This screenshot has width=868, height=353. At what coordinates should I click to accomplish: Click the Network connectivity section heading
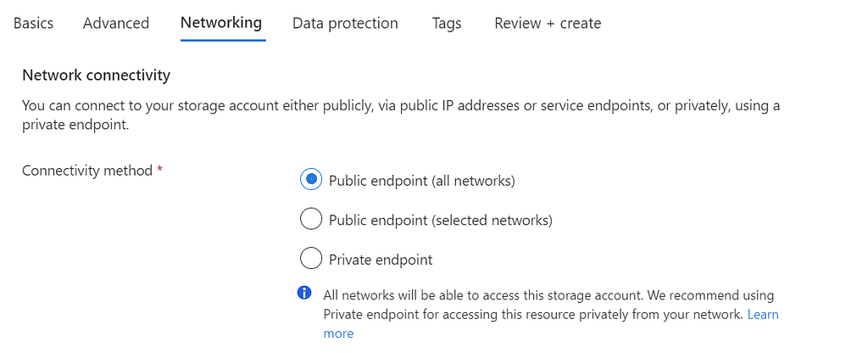97,75
